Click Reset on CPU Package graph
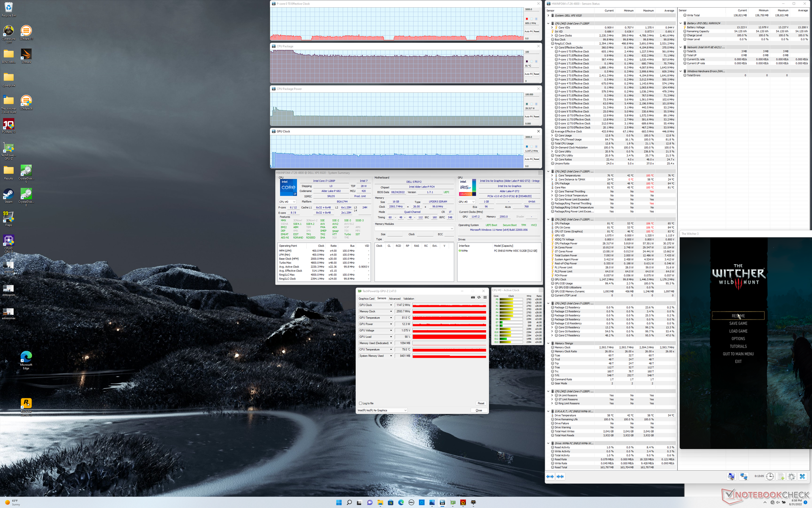Viewport: 812px width, 508px height. [x=536, y=74]
